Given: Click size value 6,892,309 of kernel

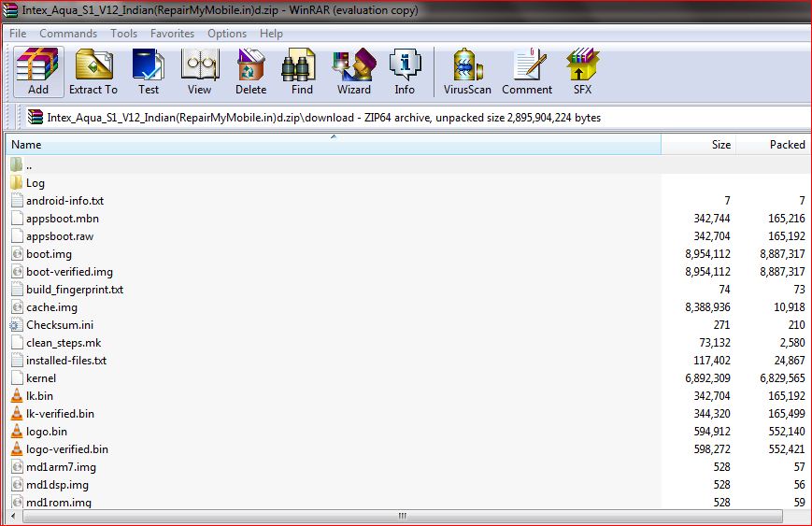Looking at the screenshot, I should coord(707,378).
